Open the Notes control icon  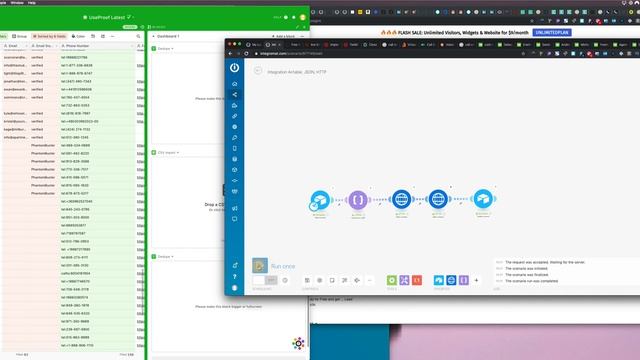coord(332,280)
